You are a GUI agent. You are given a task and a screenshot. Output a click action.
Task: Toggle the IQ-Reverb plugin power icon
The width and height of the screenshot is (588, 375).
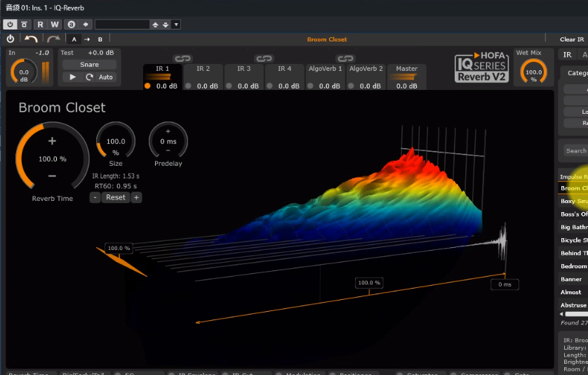[x=11, y=39]
